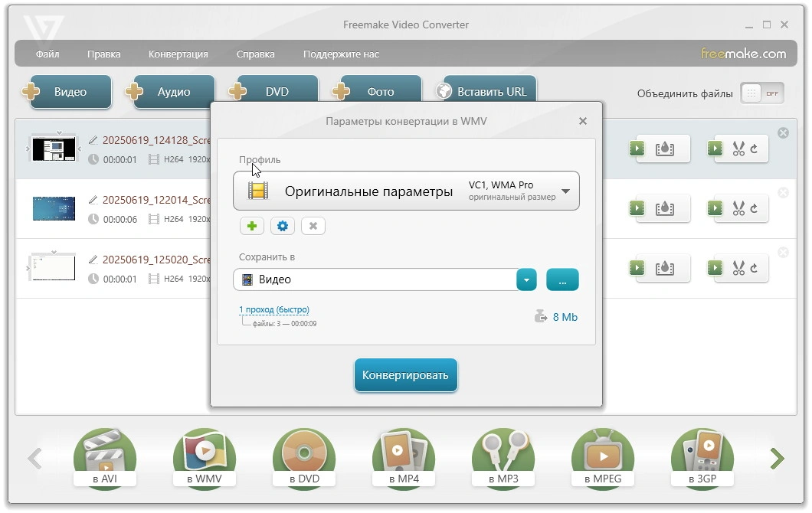Show more formats with the green right arrow

pos(777,459)
